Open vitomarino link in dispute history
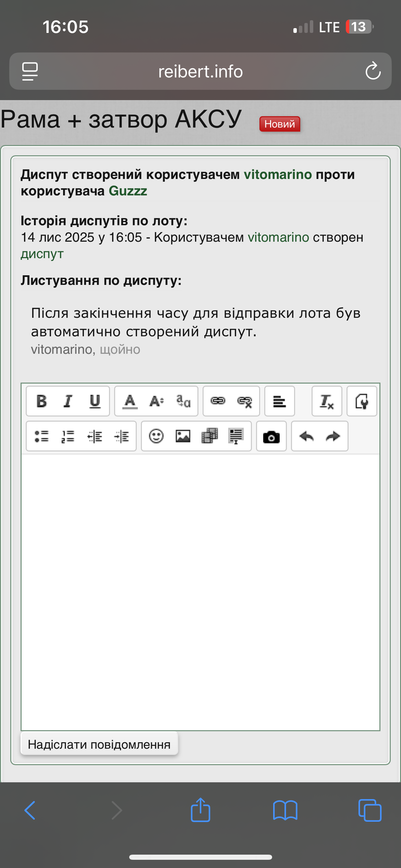 tap(278, 237)
